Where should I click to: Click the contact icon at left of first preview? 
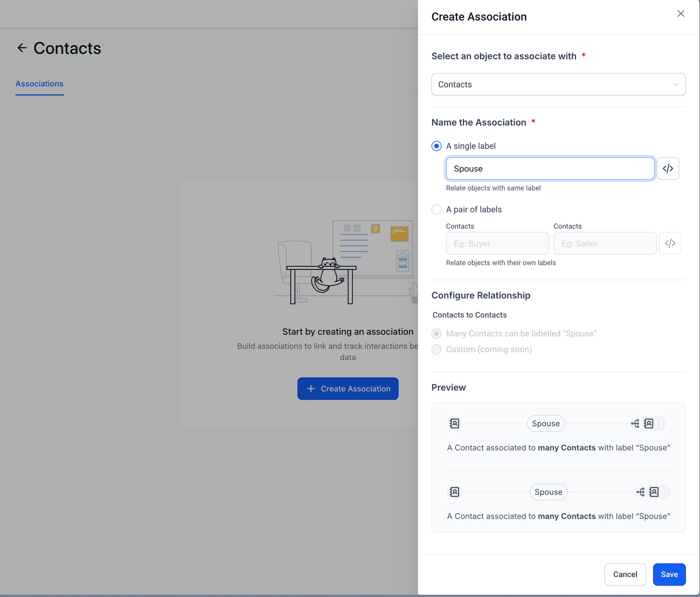pyautogui.click(x=455, y=423)
